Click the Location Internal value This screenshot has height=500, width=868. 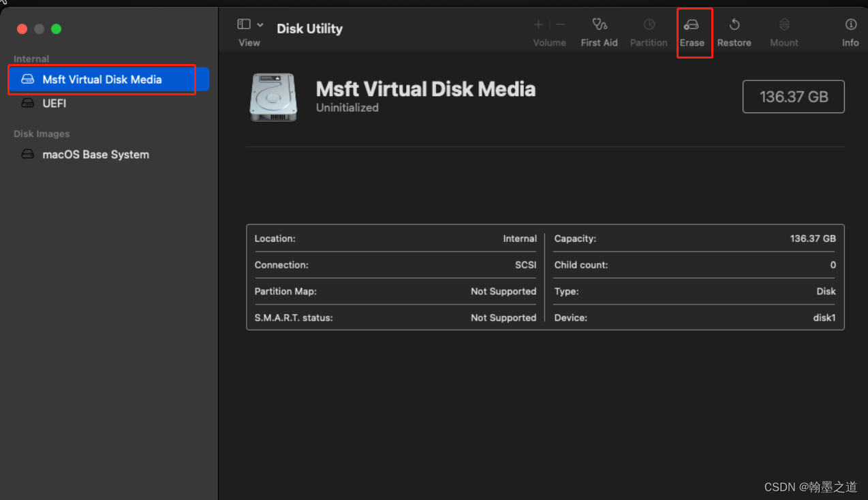coord(520,239)
